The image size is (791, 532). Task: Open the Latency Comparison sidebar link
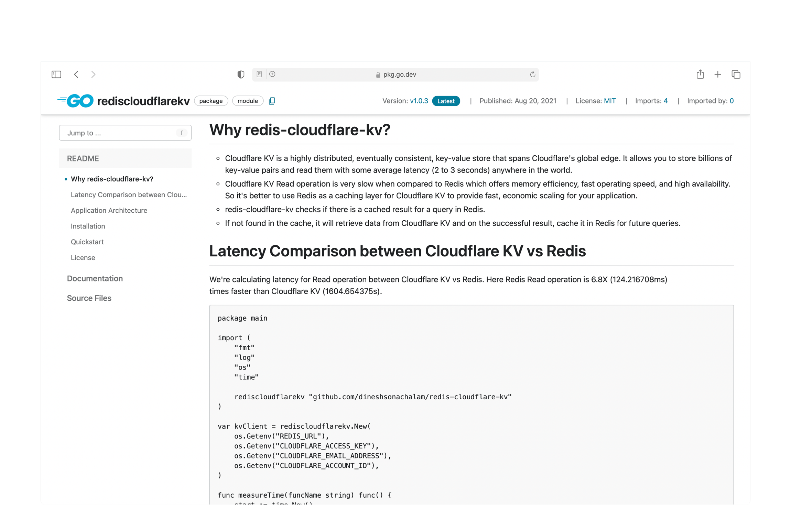(x=129, y=195)
